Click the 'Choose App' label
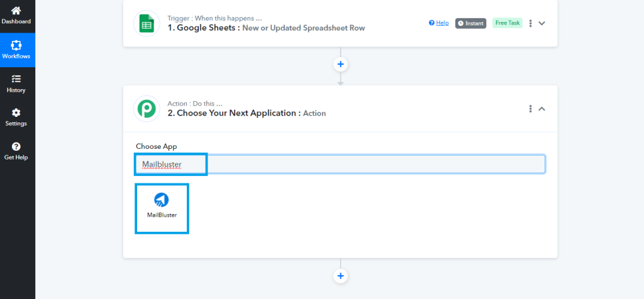 [157, 146]
